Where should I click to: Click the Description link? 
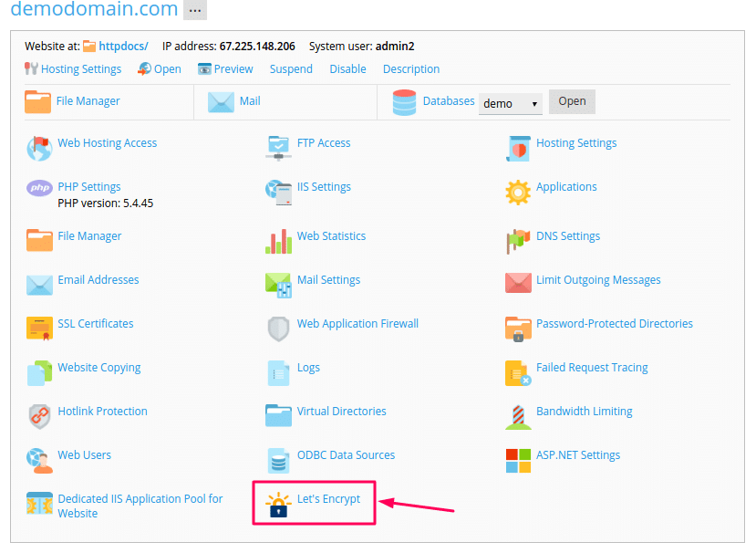coord(411,69)
